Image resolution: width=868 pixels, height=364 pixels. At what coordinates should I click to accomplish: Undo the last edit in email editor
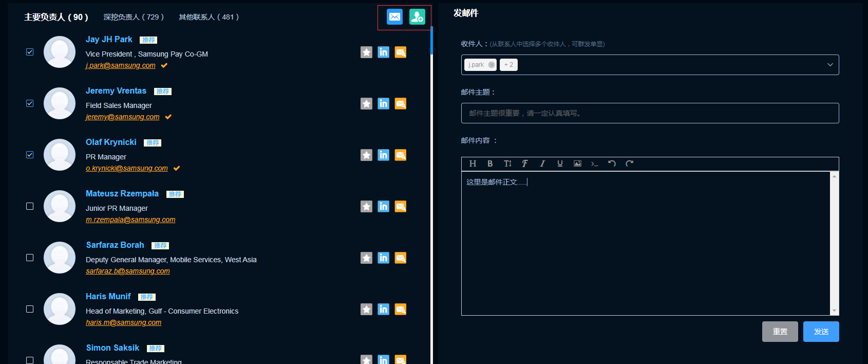[x=612, y=163]
